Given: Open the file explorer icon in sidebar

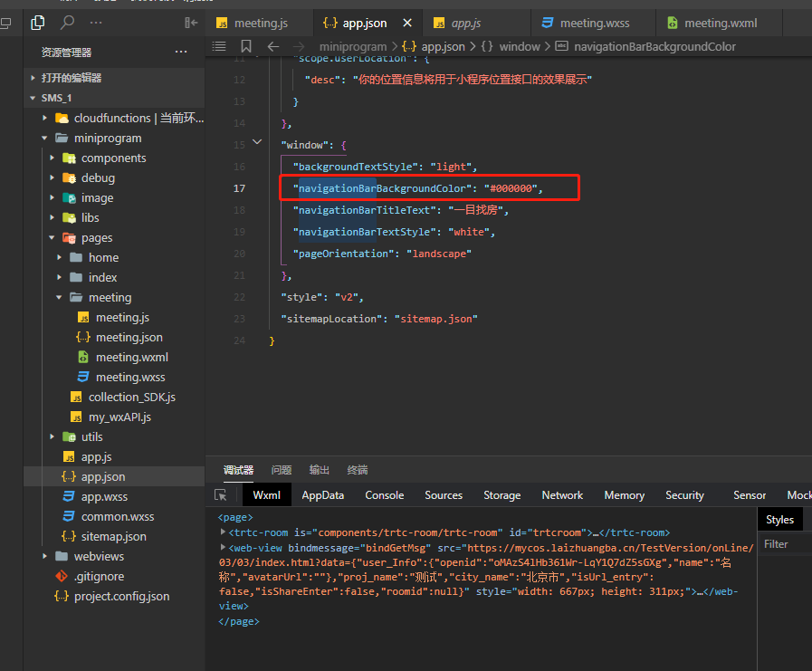Looking at the screenshot, I should coord(37,23).
